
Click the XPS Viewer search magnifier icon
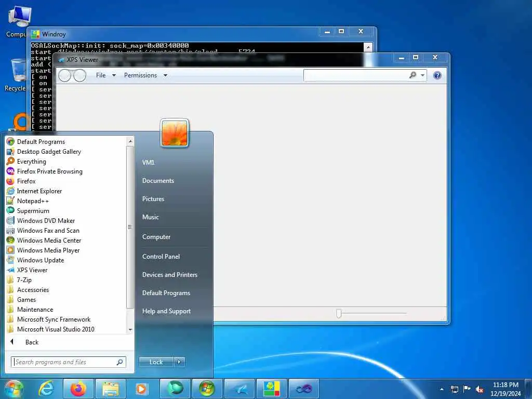coord(413,75)
